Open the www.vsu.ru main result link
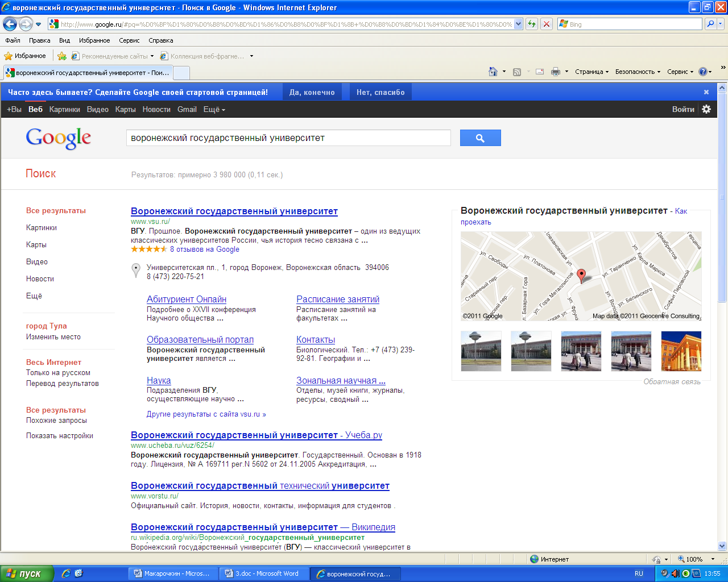This screenshot has width=728, height=582. click(x=234, y=211)
